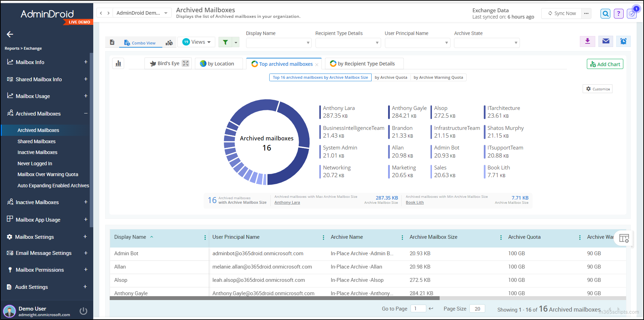
Task: Open the Views dropdown
Action: click(196, 42)
